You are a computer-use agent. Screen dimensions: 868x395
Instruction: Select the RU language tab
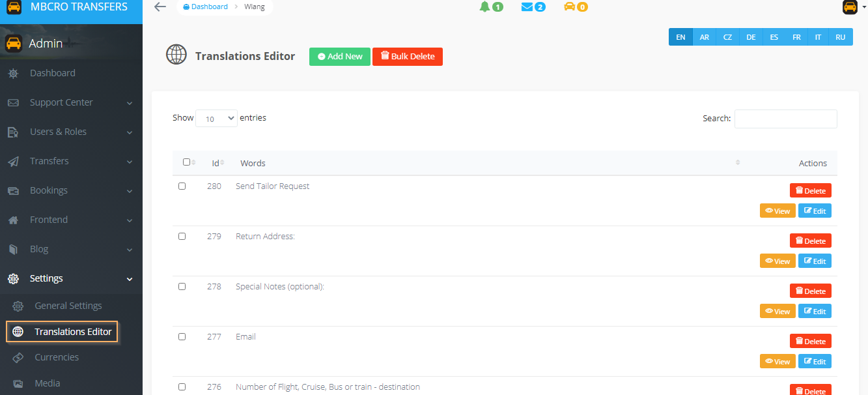click(x=841, y=37)
